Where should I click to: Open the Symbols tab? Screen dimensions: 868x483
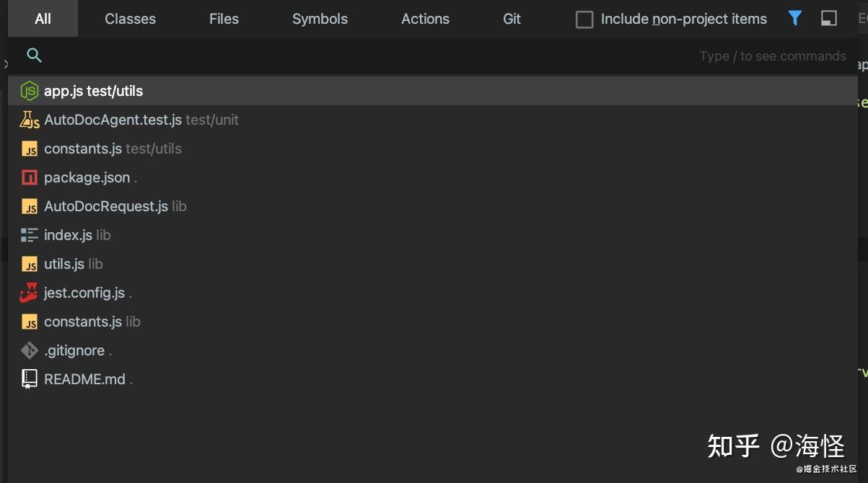pyautogui.click(x=320, y=19)
